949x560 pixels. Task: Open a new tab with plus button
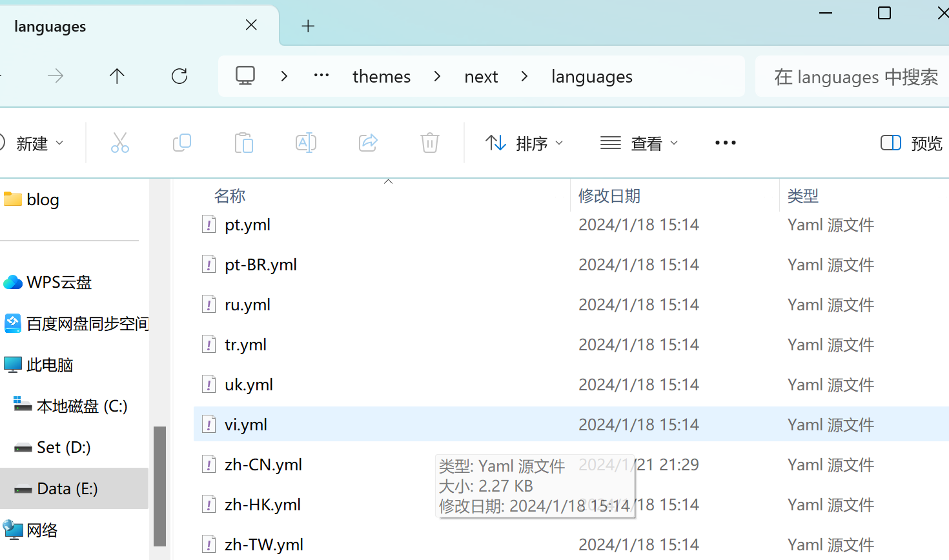click(x=308, y=26)
